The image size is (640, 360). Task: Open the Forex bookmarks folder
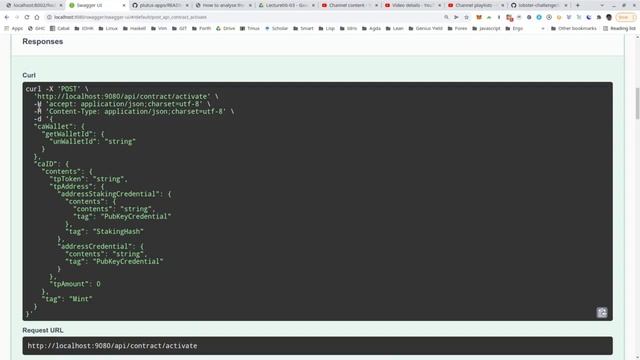[457, 29]
